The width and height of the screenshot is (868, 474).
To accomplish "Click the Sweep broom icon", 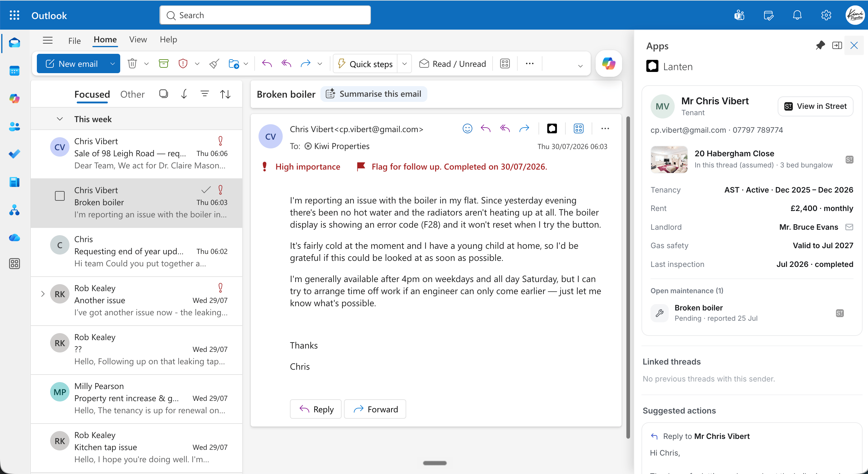I will pos(214,64).
